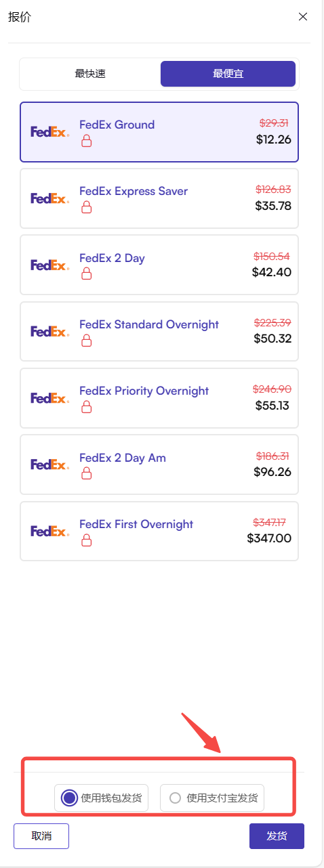Image resolution: width=324 pixels, height=868 pixels.
Task: Choose FedEx Priority Overnight at $55.13
Action: (159, 398)
